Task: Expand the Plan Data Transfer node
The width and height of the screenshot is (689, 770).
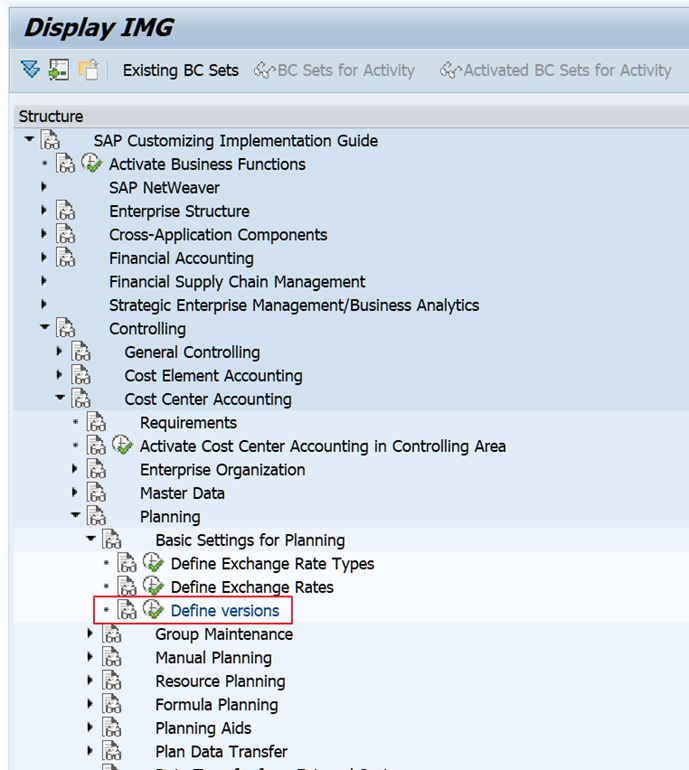Action: [89, 751]
